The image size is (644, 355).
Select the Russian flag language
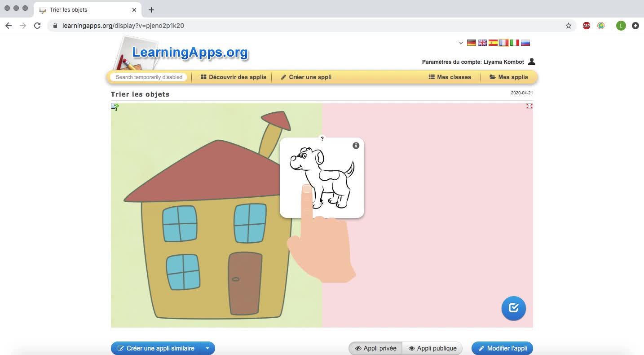click(525, 43)
